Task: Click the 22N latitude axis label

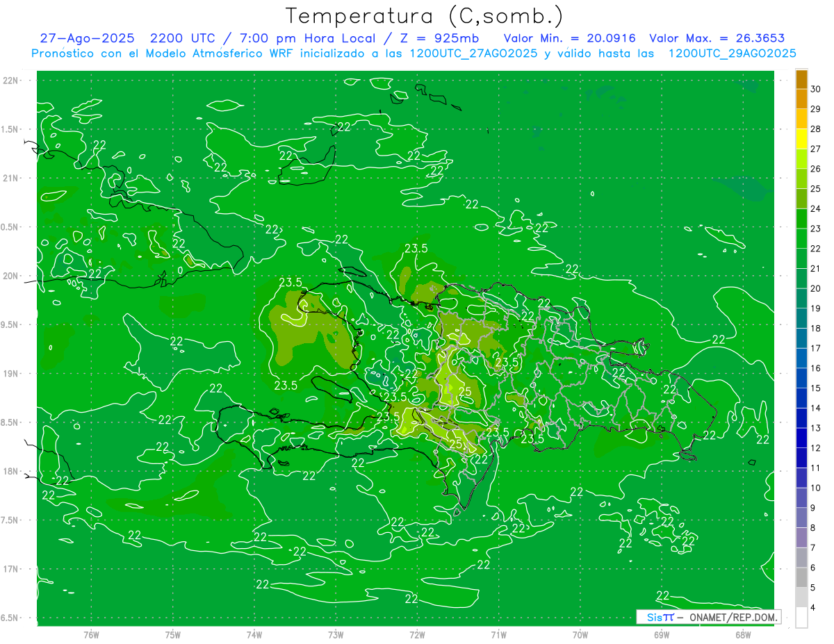Action: pos(10,80)
